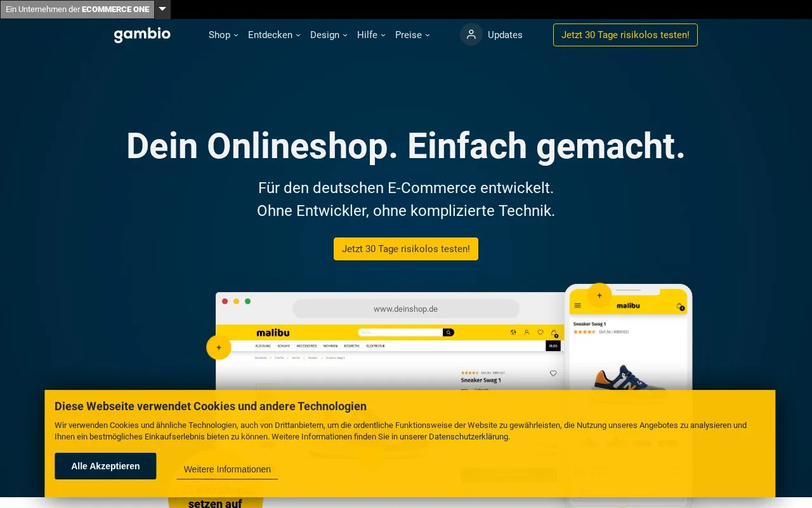Accept all cookies with Alle Akzeptieren
Viewport: 812px width, 508px height.
point(105,466)
